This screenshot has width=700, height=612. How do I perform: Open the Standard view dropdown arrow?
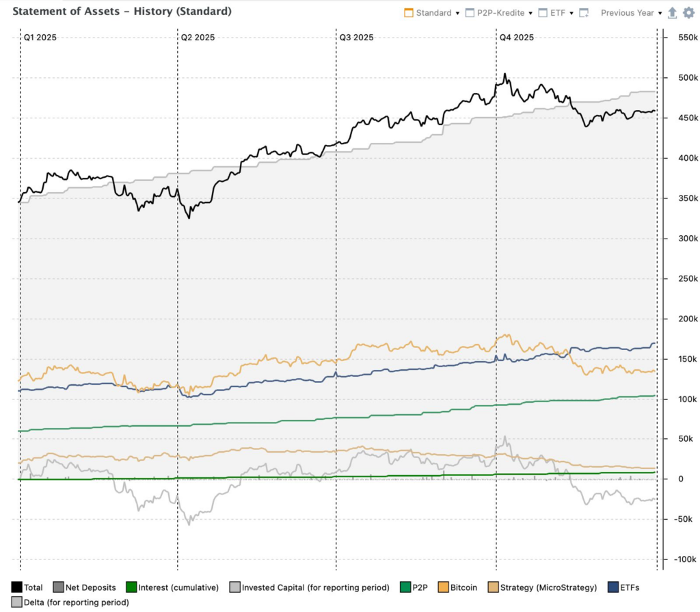pos(457,13)
